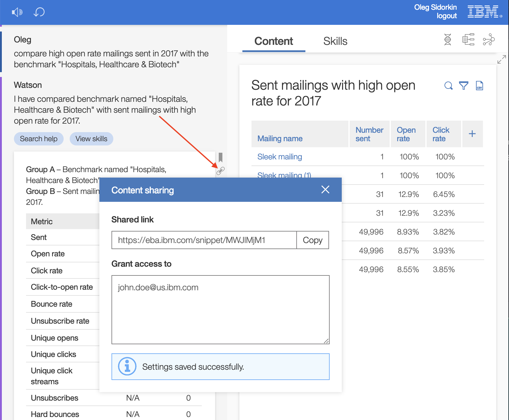
Task: Click the 3.23% click rate cell
Action: pos(444,213)
